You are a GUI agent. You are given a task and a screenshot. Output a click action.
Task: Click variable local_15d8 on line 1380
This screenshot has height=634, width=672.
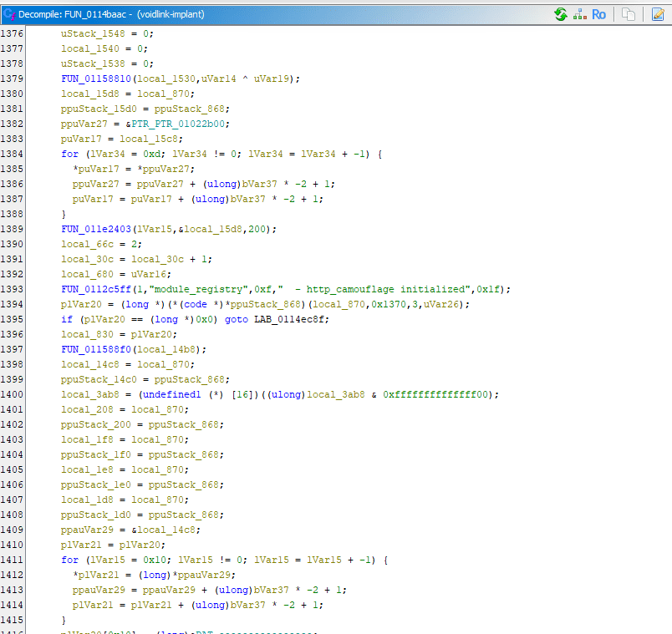[90, 94]
